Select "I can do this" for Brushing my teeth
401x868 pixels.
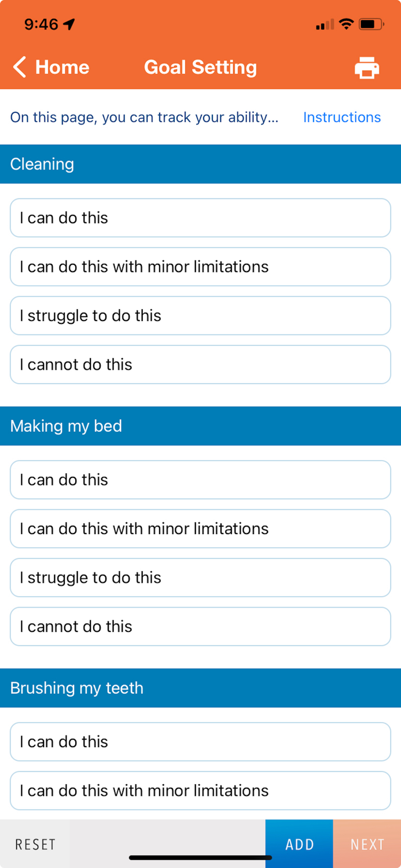pos(200,742)
